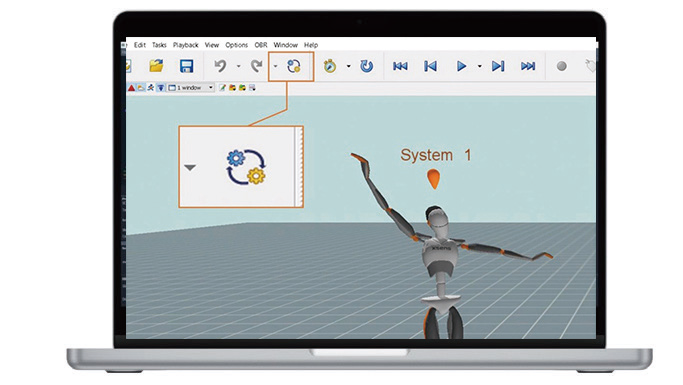Redo the last action
This screenshot has height=385, width=683.
[257, 66]
